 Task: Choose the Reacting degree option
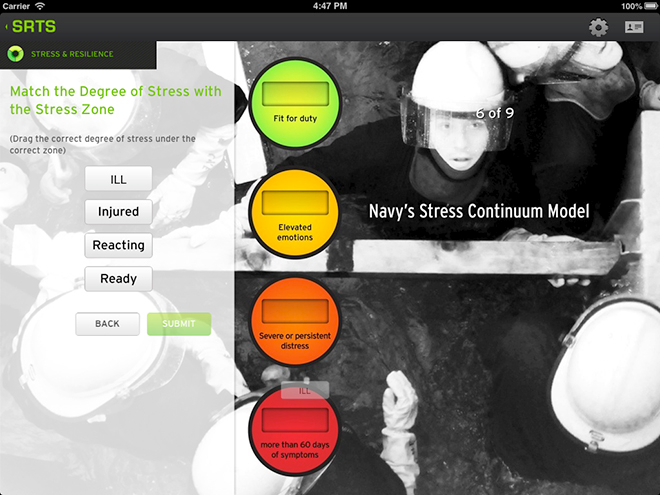[x=118, y=245]
